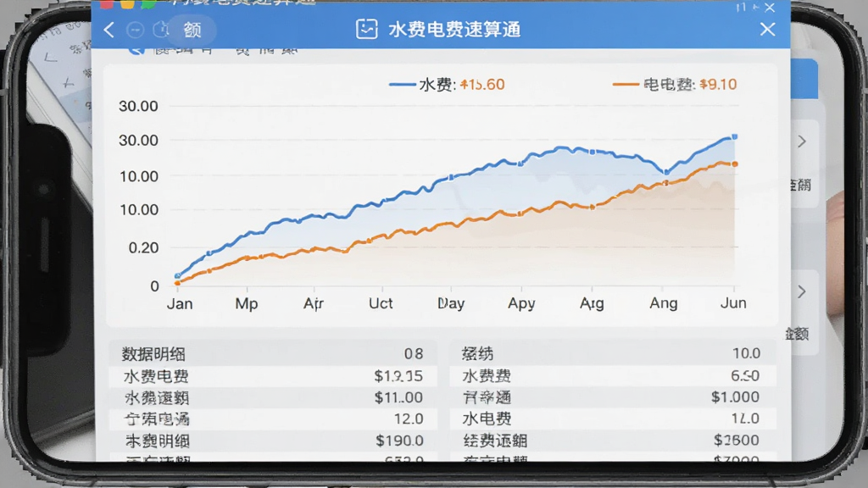Select the row with value $190.0
This screenshot has height=488, width=868.
(x=273, y=441)
